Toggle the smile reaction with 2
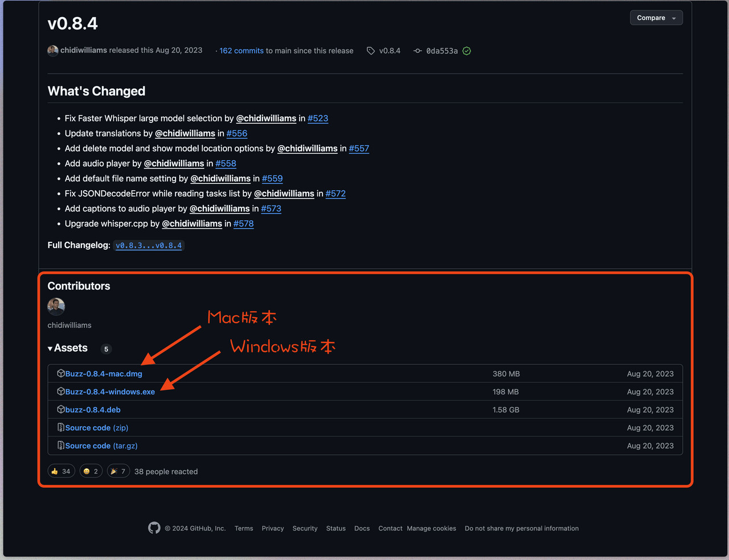729x560 pixels. [x=91, y=471]
